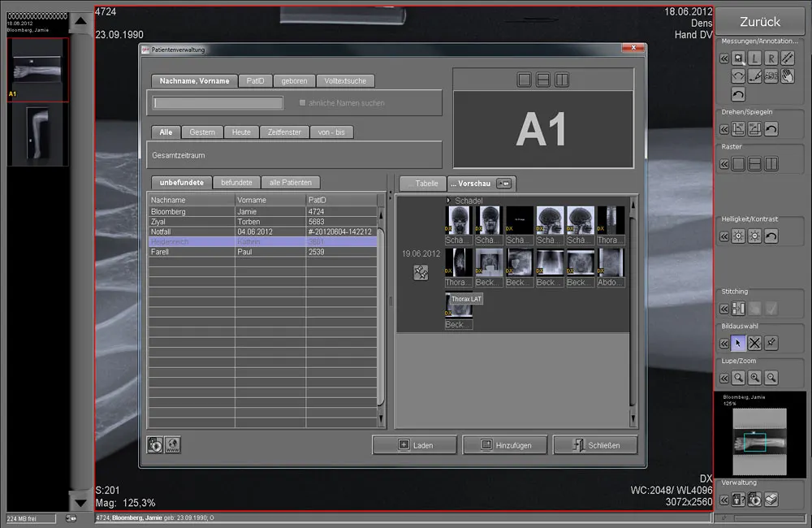Click the www globe icon in dialog

[x=172, y=444]
